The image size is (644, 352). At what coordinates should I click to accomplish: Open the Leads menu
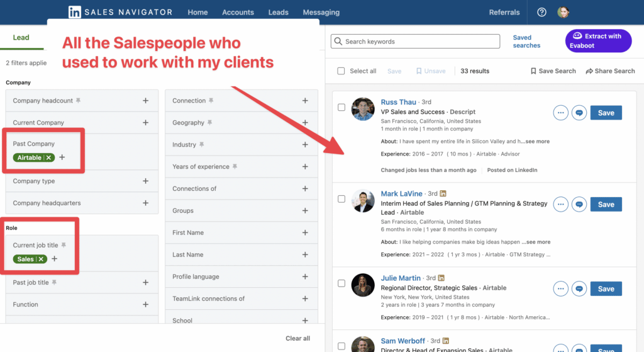(279, 13)
